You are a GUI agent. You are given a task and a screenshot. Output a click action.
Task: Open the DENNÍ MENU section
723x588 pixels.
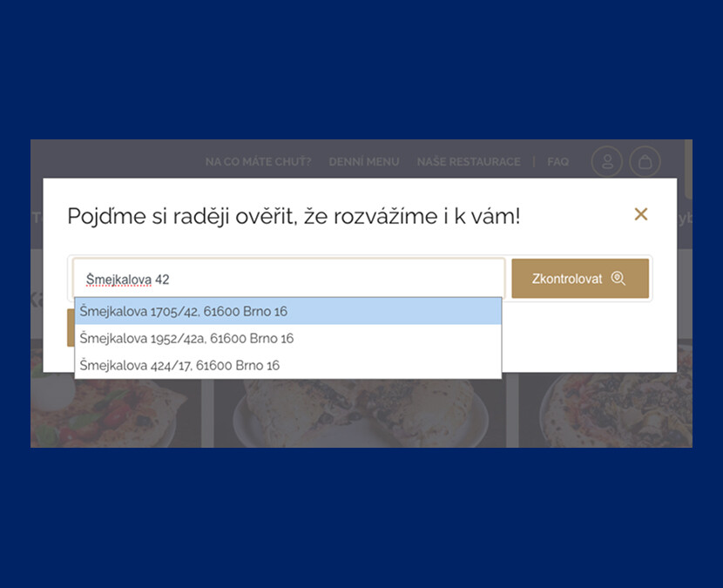coord(364,162)
